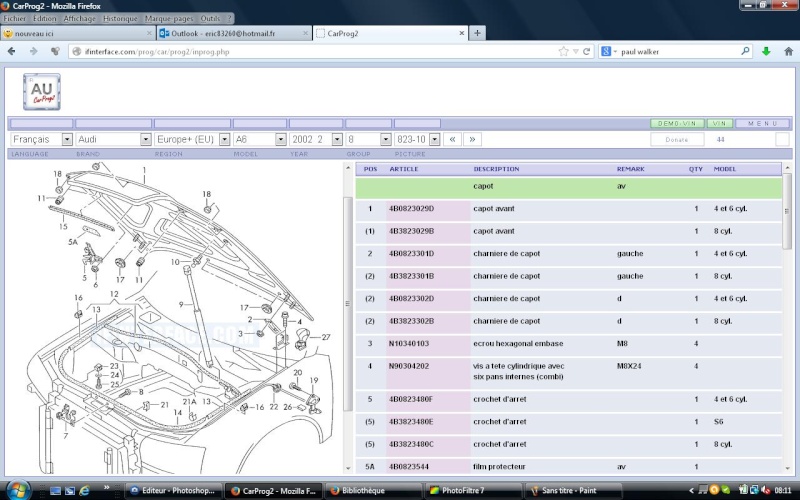
Task: Select article 4B0823029D row
Action: click(568, 209)
